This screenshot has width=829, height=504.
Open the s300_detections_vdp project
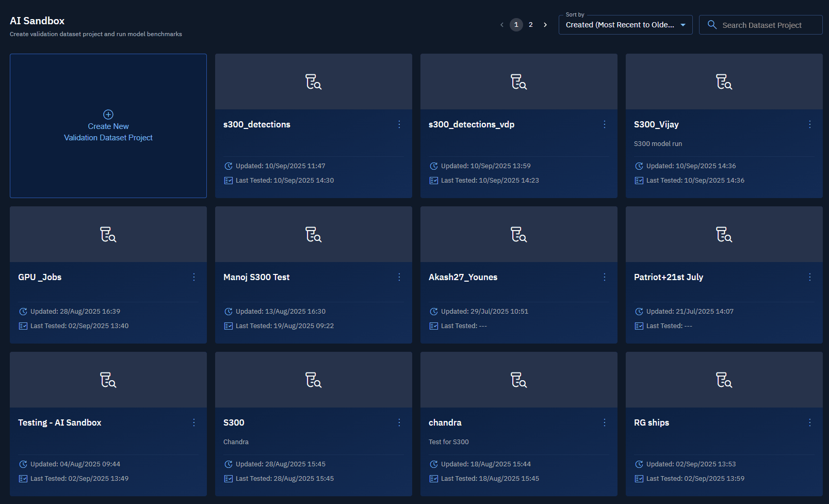[471, 124]
